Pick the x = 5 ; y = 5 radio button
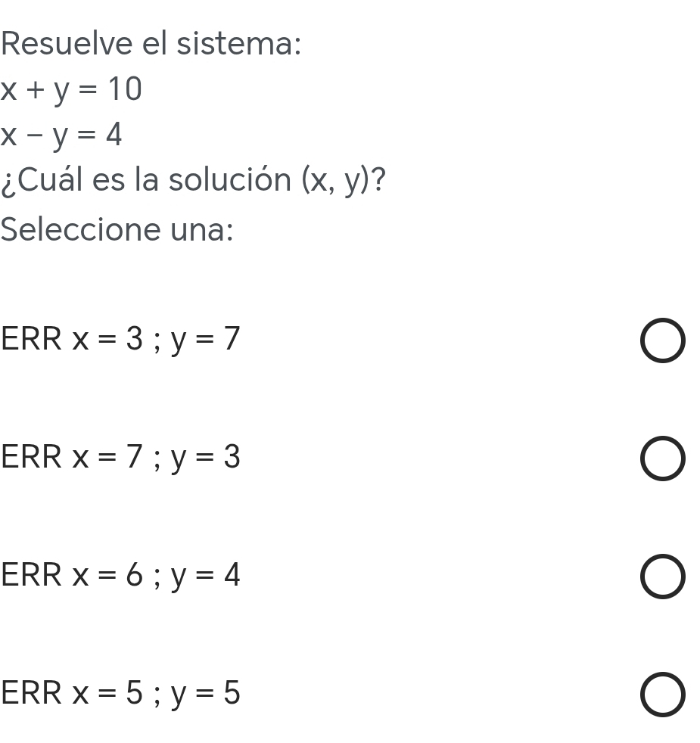The width and height of the screenshot is (700, 743). coord(663,694)
